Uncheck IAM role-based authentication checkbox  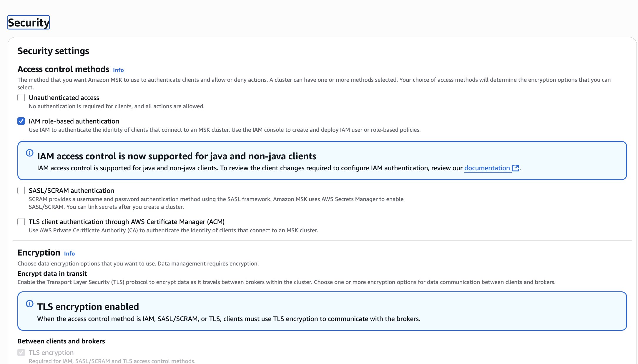pyautogui.click(x=21, y=121)
